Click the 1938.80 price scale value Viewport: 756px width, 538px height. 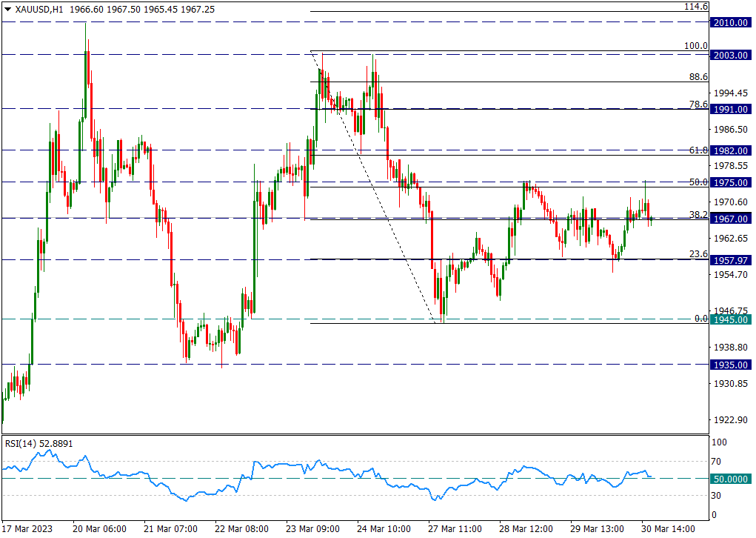point(731,348)
